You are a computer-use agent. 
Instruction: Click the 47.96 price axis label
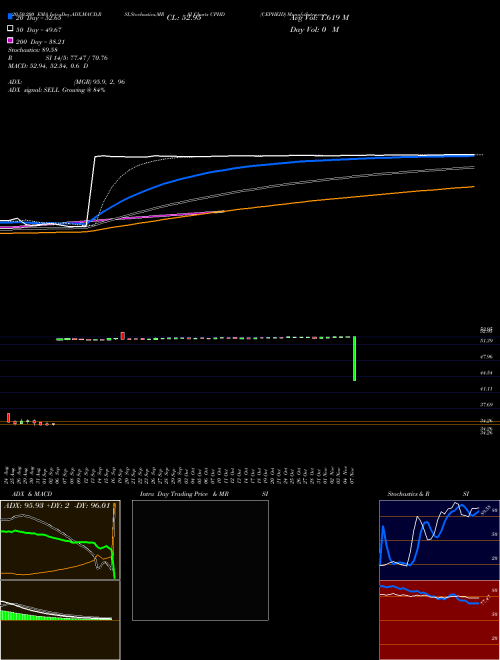coord(486,357)
